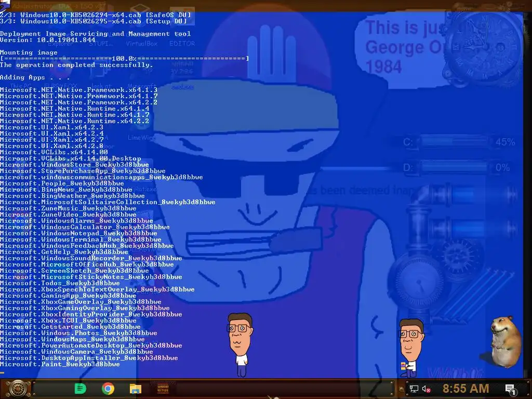Click the 'Adding Apps . . .' line

point(35,77)
